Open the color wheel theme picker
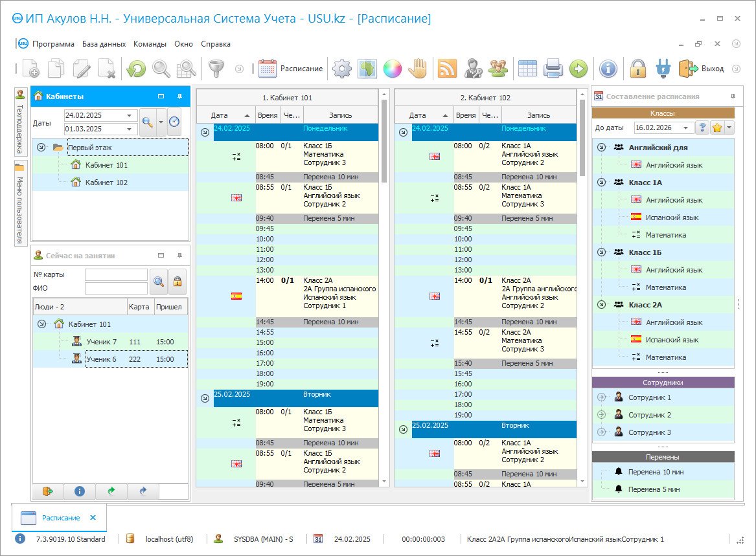This screenshot has height=556, width=756. (x=393, y=69)
